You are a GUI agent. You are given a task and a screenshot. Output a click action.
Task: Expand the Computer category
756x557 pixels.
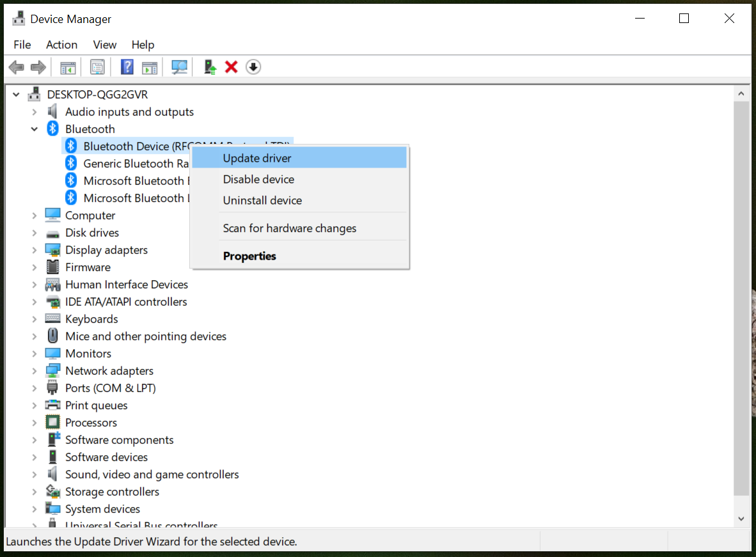point(35,216)
